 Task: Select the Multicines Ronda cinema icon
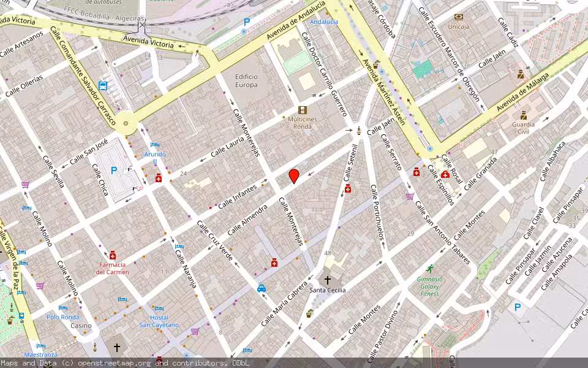click(x=303, y=110)
